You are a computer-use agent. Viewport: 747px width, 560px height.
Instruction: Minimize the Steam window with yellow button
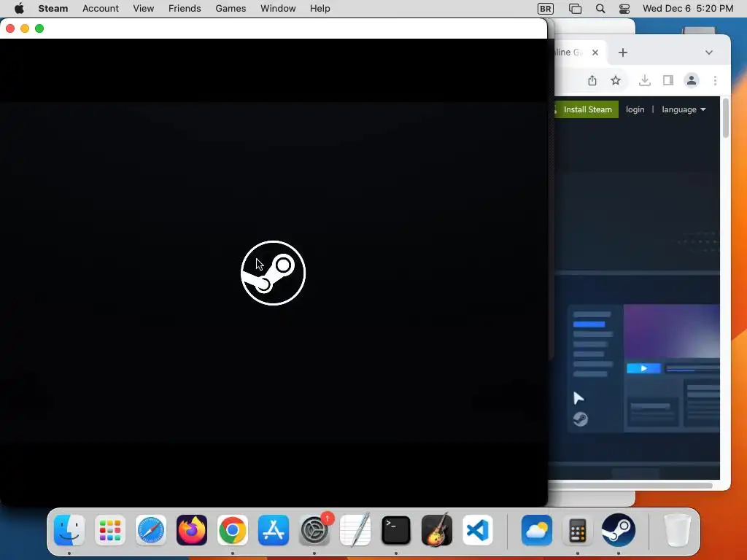tap(25, 28)
